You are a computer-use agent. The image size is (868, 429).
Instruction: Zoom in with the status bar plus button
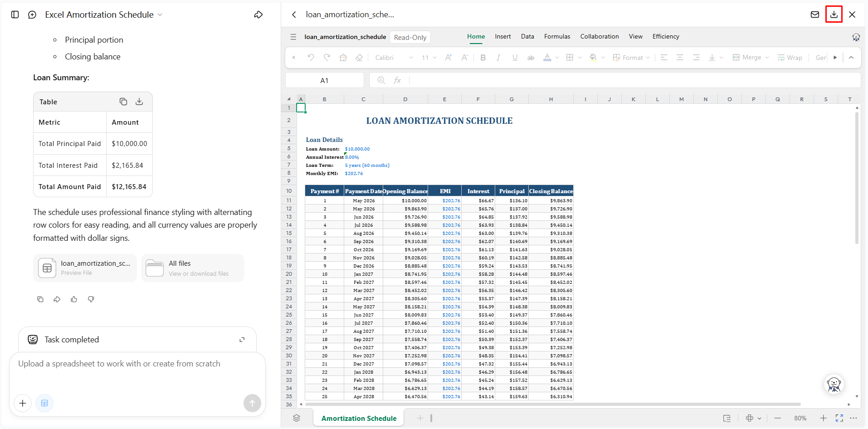pos(823,418)
